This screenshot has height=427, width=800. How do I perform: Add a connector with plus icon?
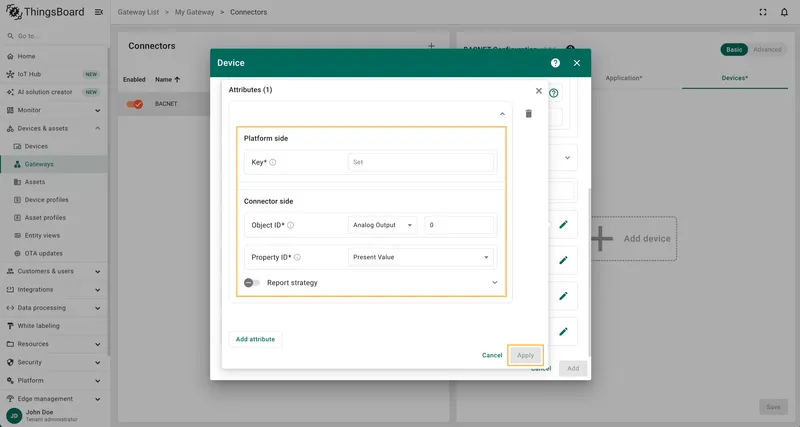tap(431, 46)
